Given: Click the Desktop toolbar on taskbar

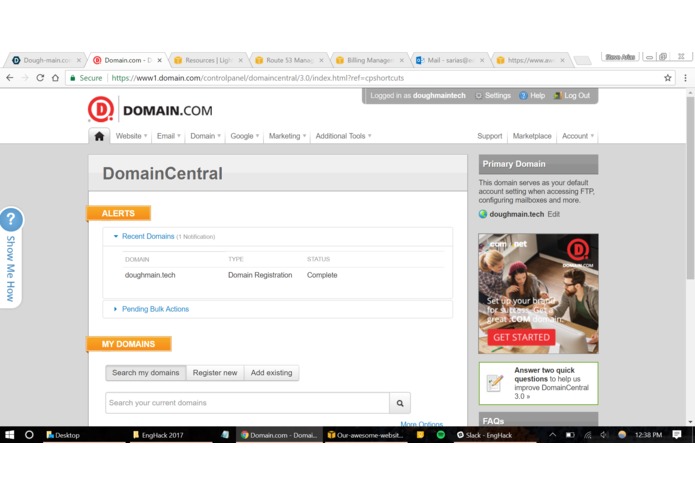Looking at the screenshot, I should [63, 435].
